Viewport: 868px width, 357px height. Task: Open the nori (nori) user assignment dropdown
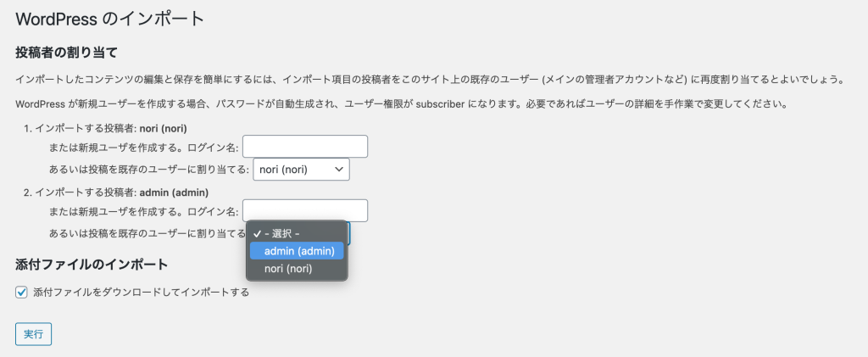(301, 170)
